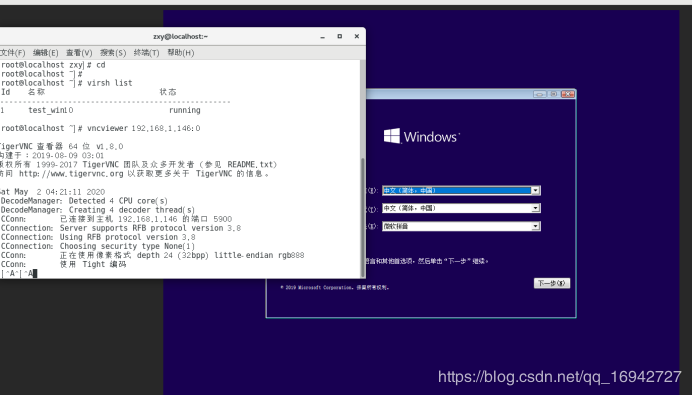
Task: Click 'Server supports RFB protocol version 3.8' line
Action: (x=150, y=228)
